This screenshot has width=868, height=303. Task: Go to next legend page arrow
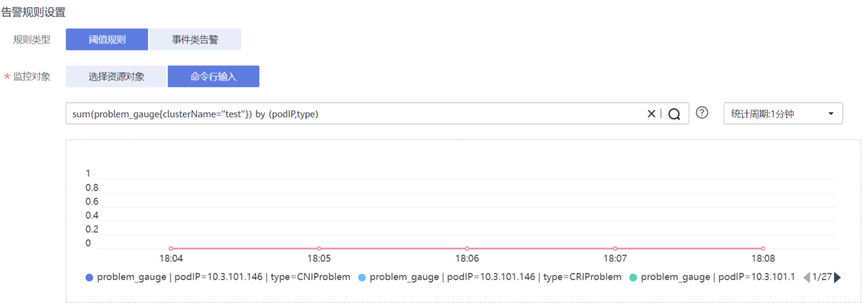(x=838, y=277)
